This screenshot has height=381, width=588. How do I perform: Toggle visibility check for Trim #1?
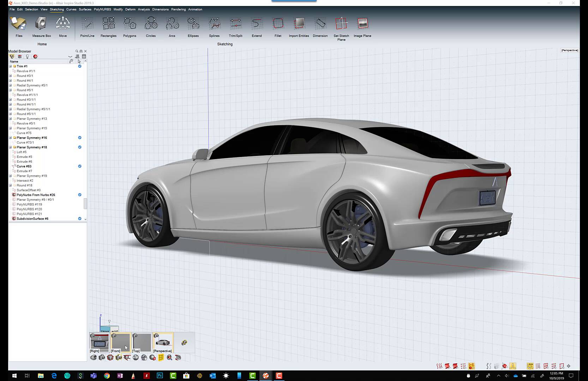click(80, 66)
